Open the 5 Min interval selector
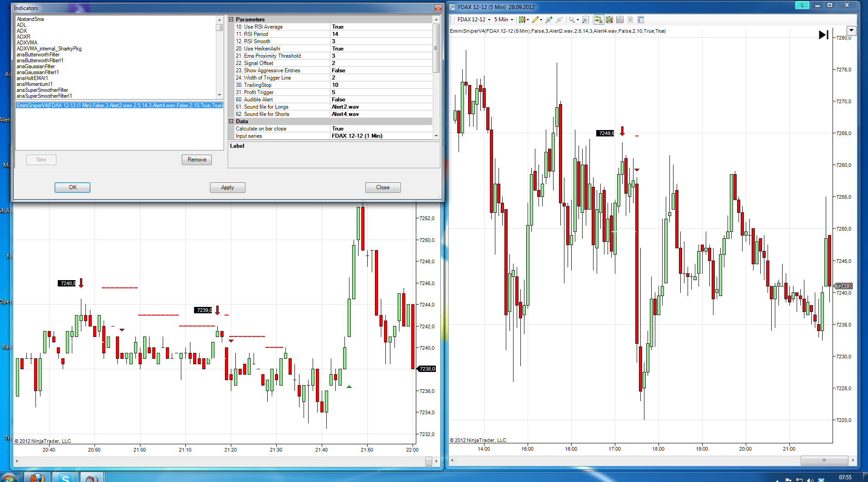Image resolution: width=868 pixels, height=482 pixels. [504, 20]
